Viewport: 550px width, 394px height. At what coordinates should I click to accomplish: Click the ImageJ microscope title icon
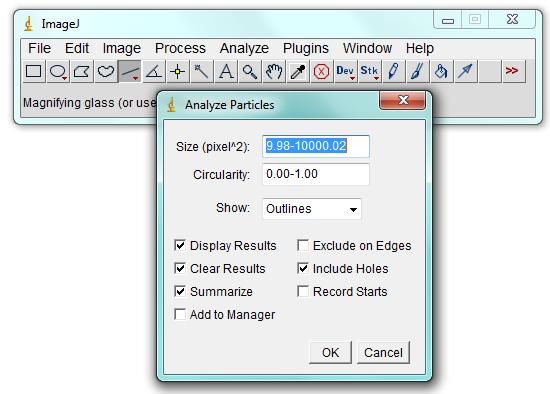[x=29, y=24]
